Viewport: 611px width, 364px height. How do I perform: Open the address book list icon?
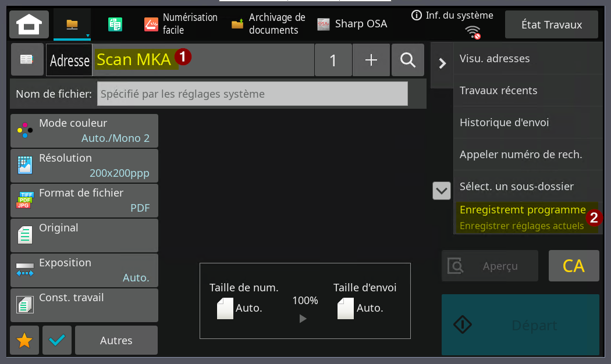click(27, 59)
